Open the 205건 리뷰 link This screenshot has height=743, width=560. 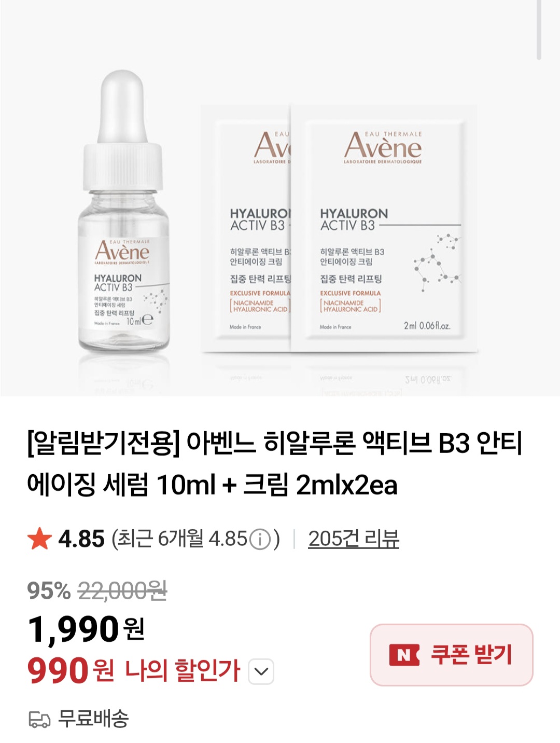pos(354,539)
